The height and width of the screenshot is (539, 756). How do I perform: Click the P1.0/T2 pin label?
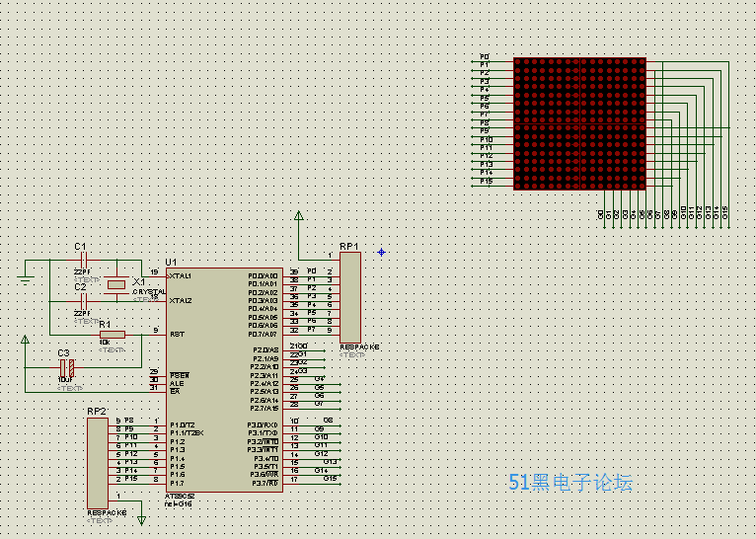[x=183, y=425]
